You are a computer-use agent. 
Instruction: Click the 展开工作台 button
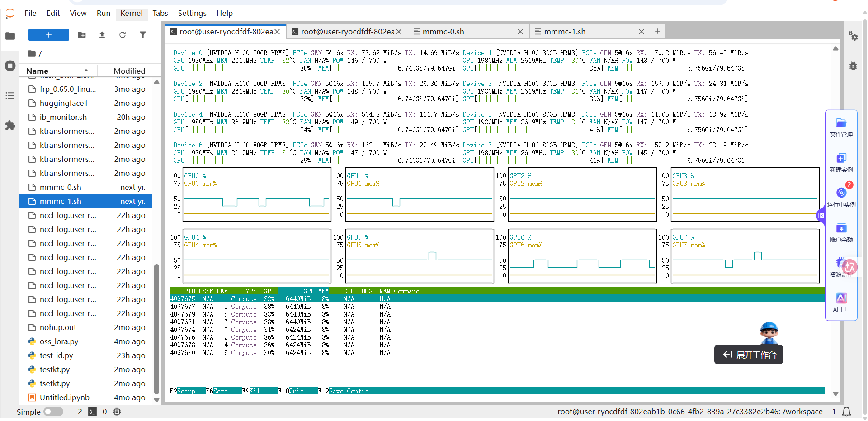point(749,355)
